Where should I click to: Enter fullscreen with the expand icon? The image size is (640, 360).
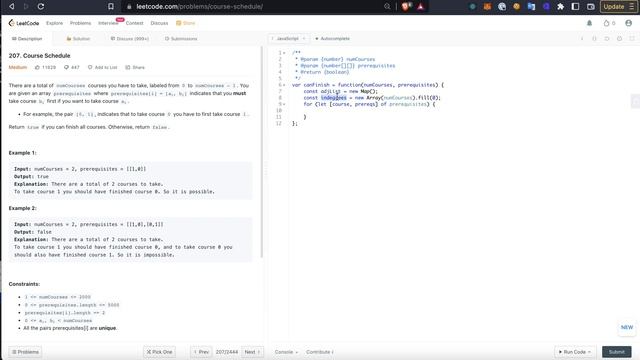tap(632, 38)
